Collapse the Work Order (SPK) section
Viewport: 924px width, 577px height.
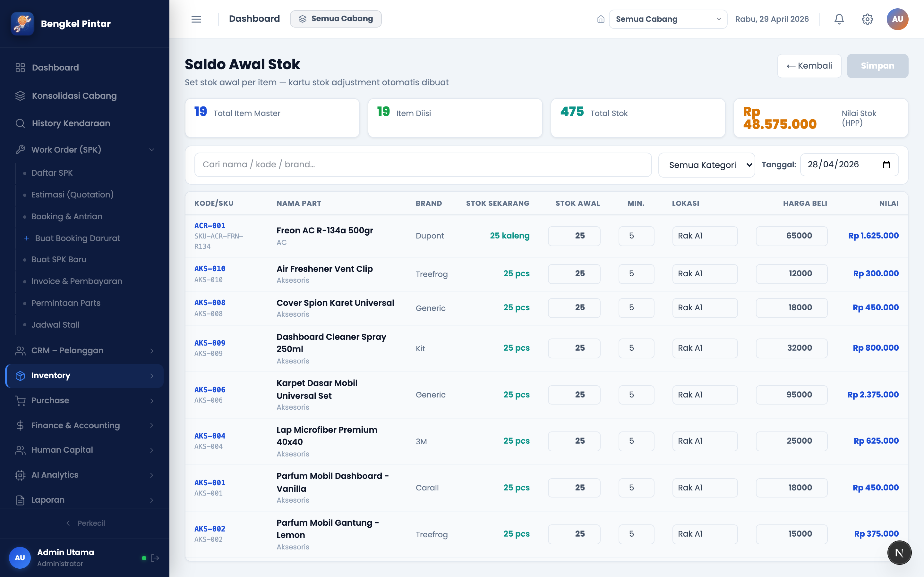84,150
